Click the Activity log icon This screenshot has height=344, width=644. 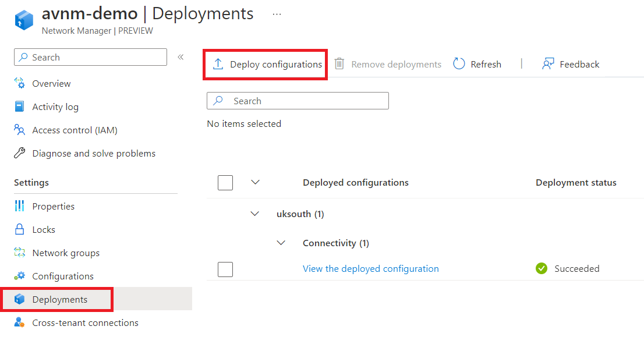(x=19, y=107)
